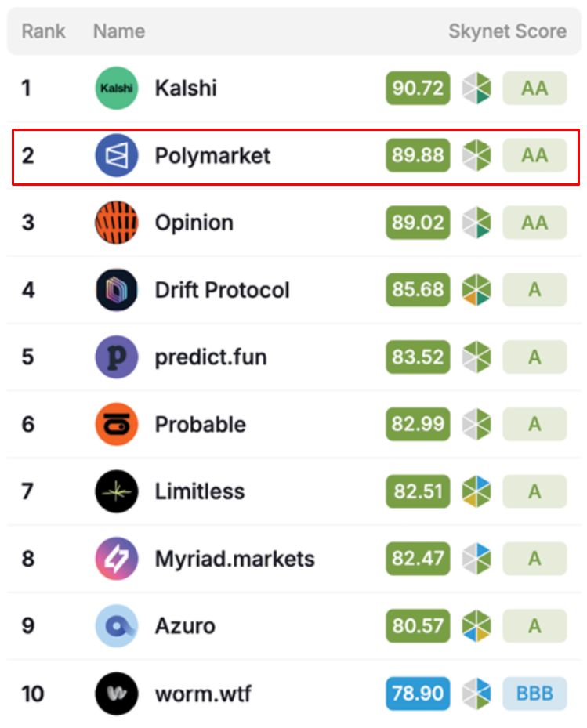
Task: Click the Polymarket blue logo icon
Action: [x=116, y=155]
